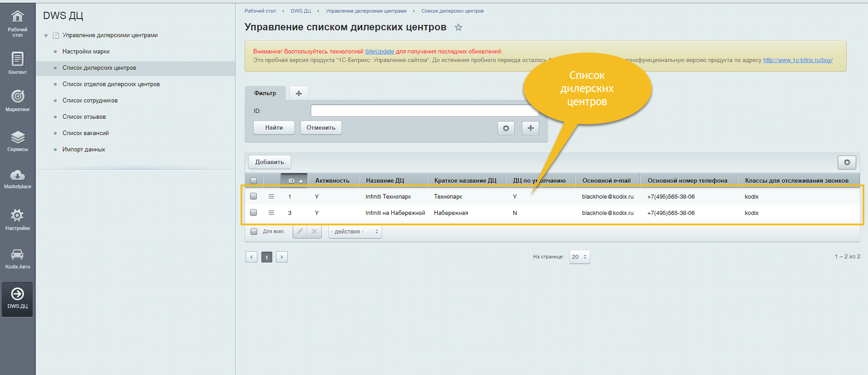Click the Отменить button
This screenshot has width=868, height=375.
(x=321, y=128)
